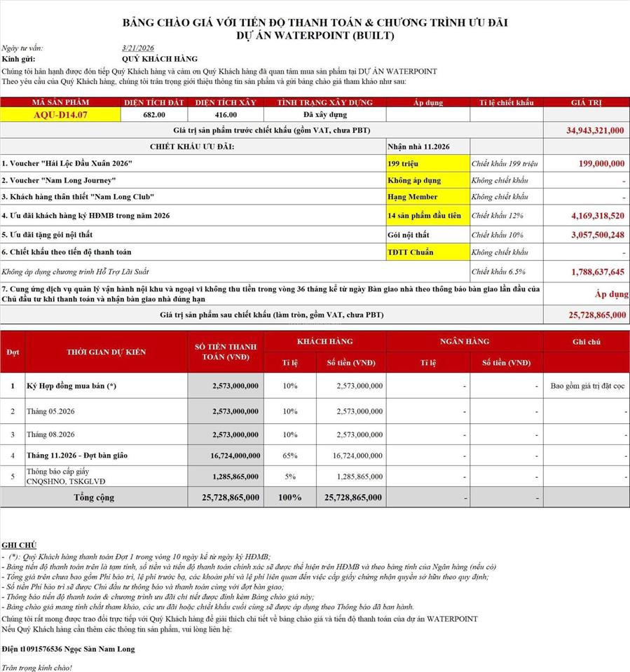Select the land area value 682.00
Screen dimensions: 630x672
154,114
